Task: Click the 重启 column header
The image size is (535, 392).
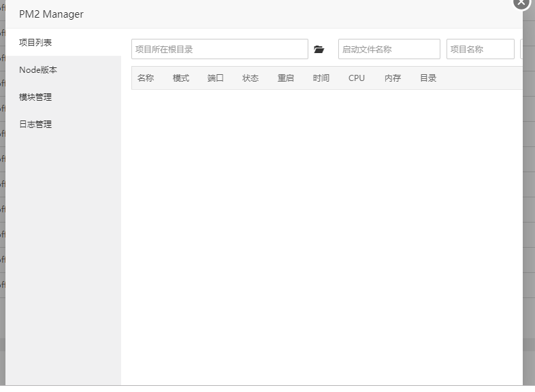Action: 286,78
